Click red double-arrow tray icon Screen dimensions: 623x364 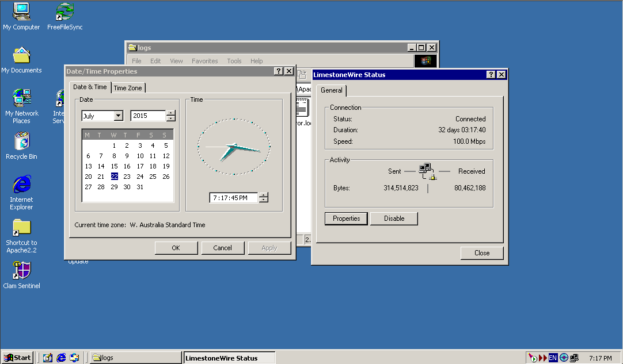(543, 358)
